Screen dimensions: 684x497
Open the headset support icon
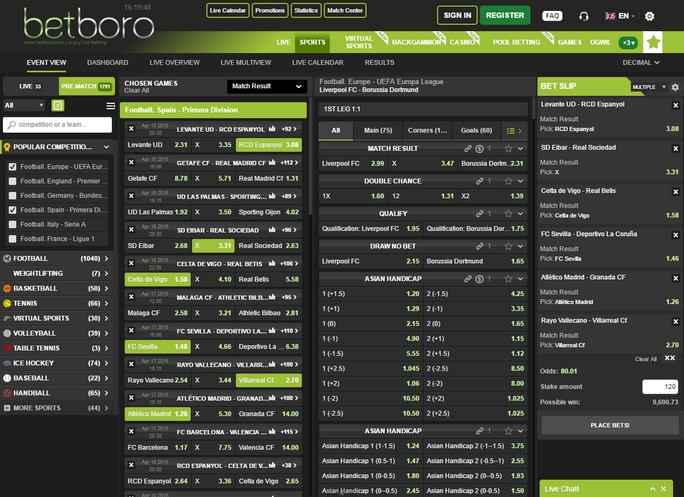(x=583, y=16)
